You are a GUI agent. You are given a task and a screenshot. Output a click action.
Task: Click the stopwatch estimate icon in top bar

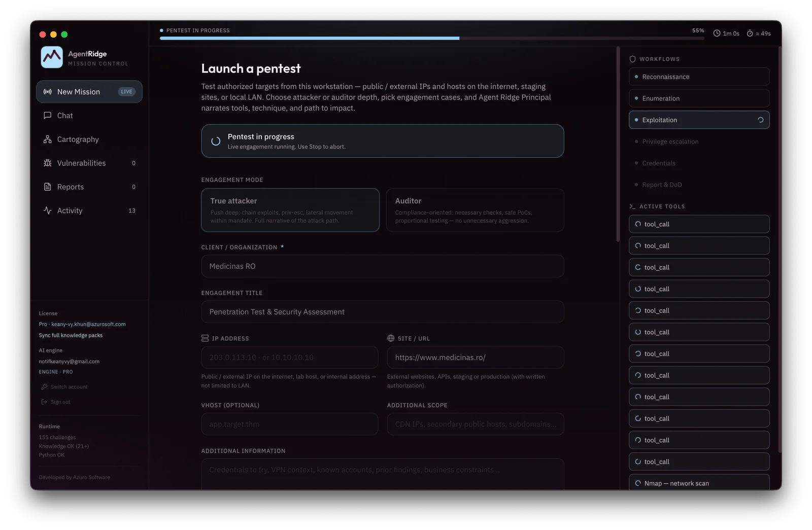(750, 33)
